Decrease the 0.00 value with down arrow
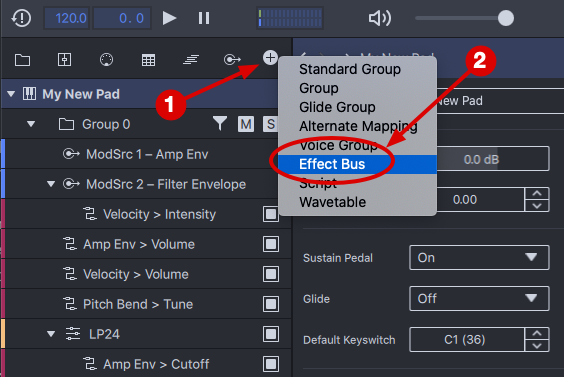 click(x=537, y=206)
